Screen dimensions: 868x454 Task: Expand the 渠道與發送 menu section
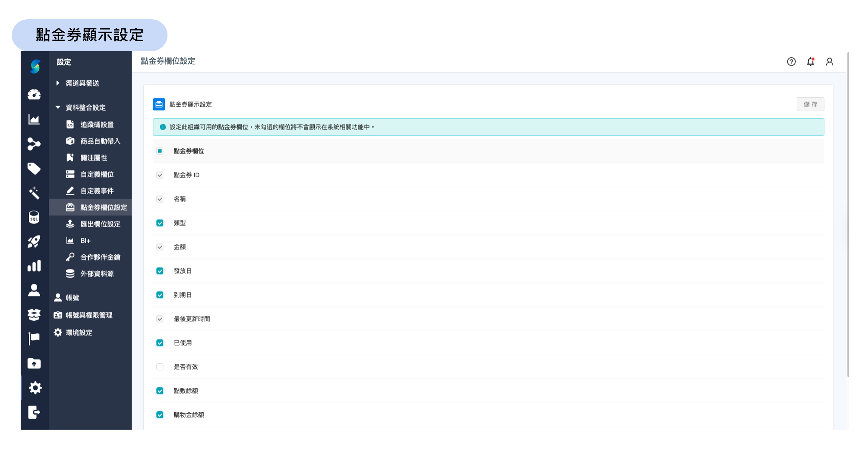tap(82, 83)
